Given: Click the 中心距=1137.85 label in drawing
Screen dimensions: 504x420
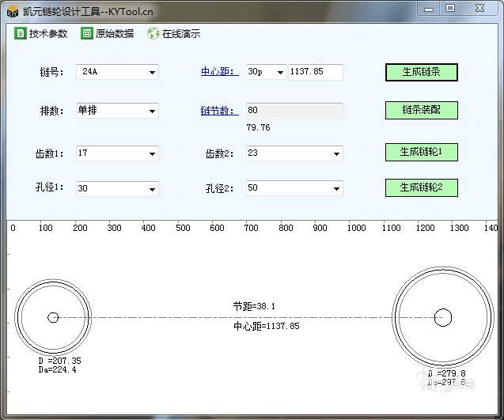Looking at the screenshot, I should click(267, 326).
